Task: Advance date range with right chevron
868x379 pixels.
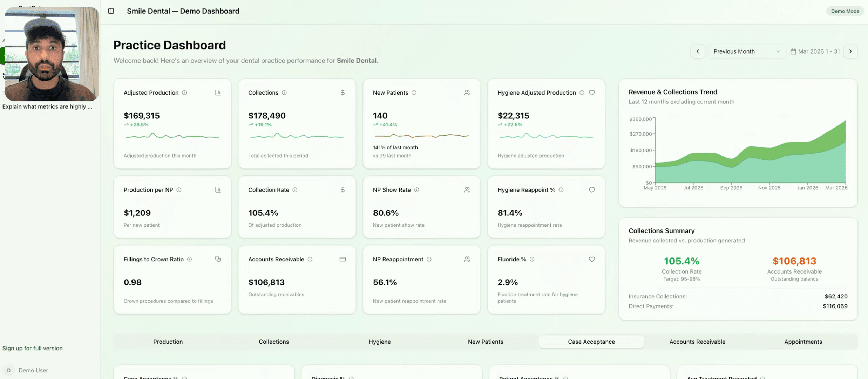Action: 850,51
